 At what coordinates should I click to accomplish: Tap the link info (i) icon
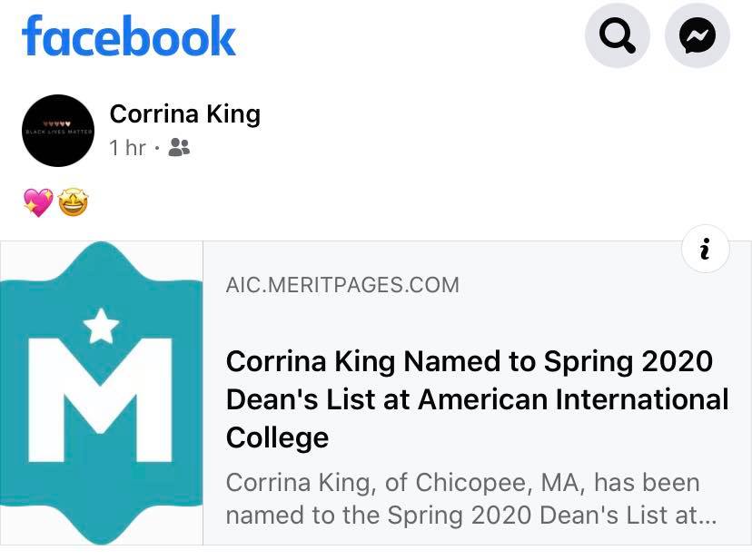(x=705, y=249)
